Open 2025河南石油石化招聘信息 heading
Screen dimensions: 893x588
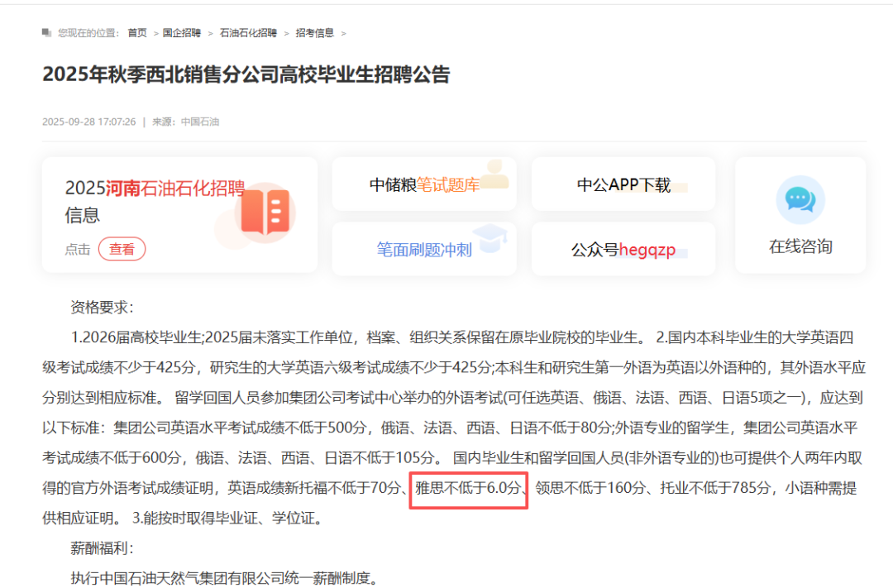point(155,201)
